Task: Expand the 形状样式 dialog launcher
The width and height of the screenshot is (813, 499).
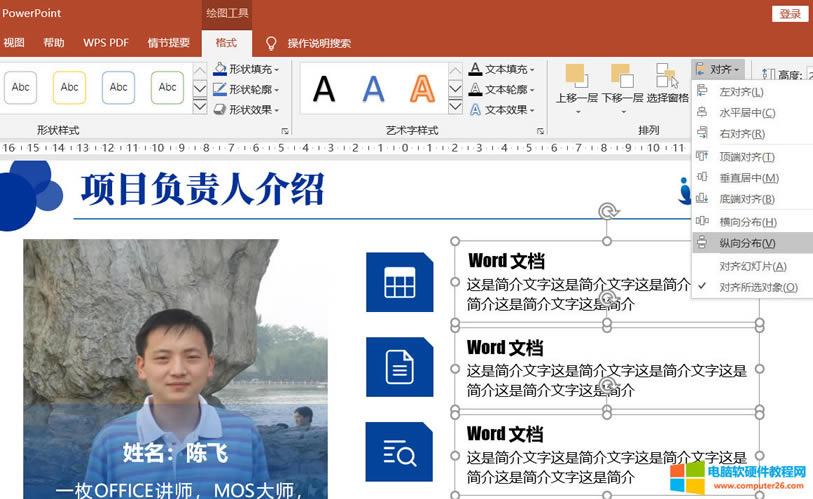Action: tap(285, 131)
